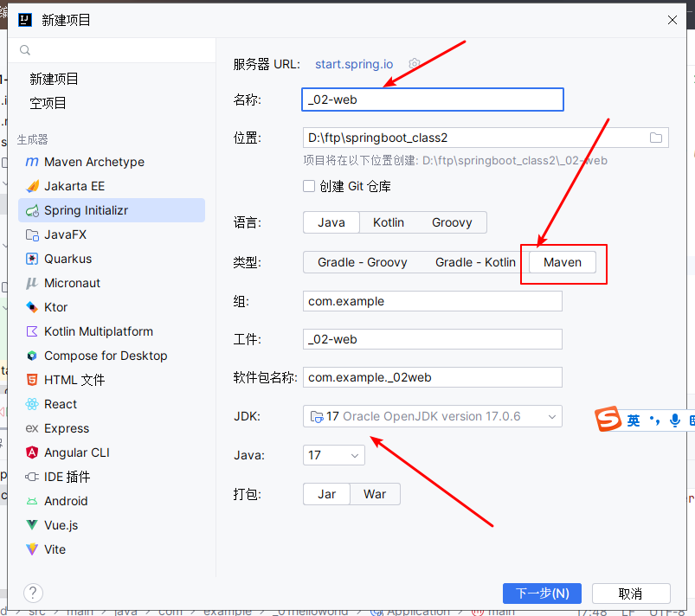
Task: Open the JDK selection dropdown
Action: point(433,416)
